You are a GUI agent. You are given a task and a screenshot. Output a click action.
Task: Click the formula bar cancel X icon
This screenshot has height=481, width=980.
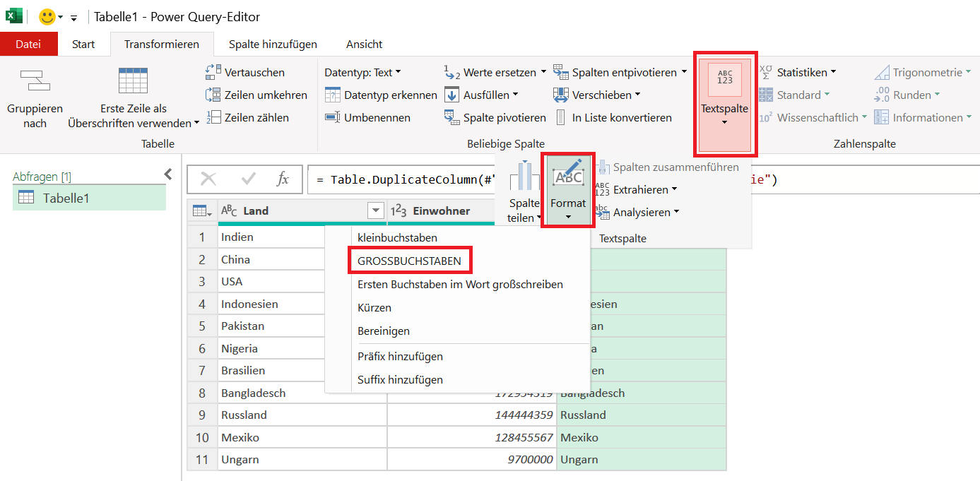[208, 179]
